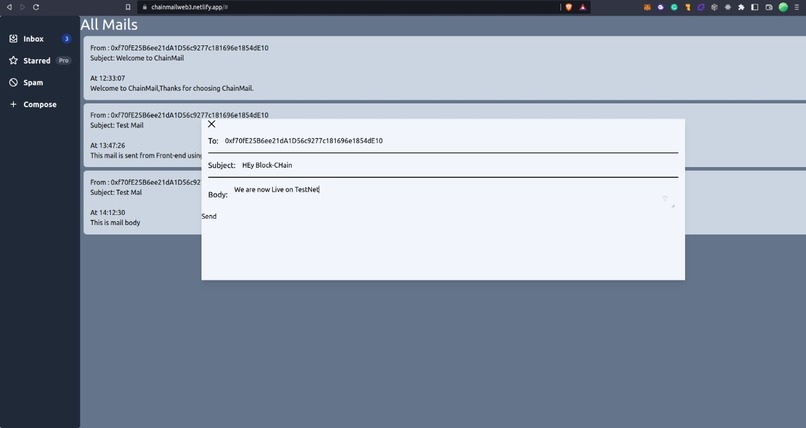Open the gray cube extension icon

(x=714, y=7)
